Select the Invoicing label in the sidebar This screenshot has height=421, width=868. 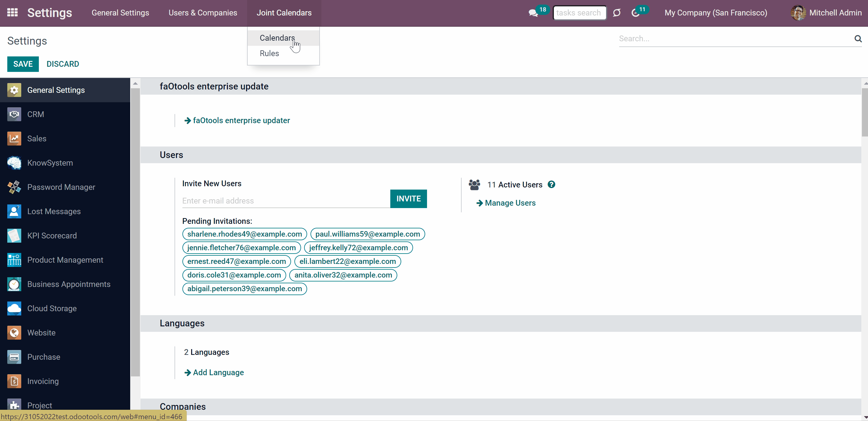tap(43, 381)
